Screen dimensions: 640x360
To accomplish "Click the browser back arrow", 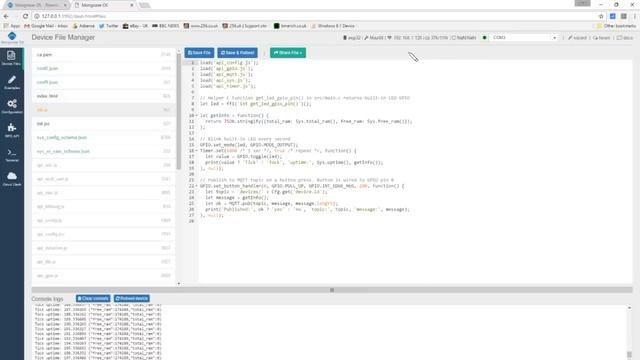I will tap(6, 16).
